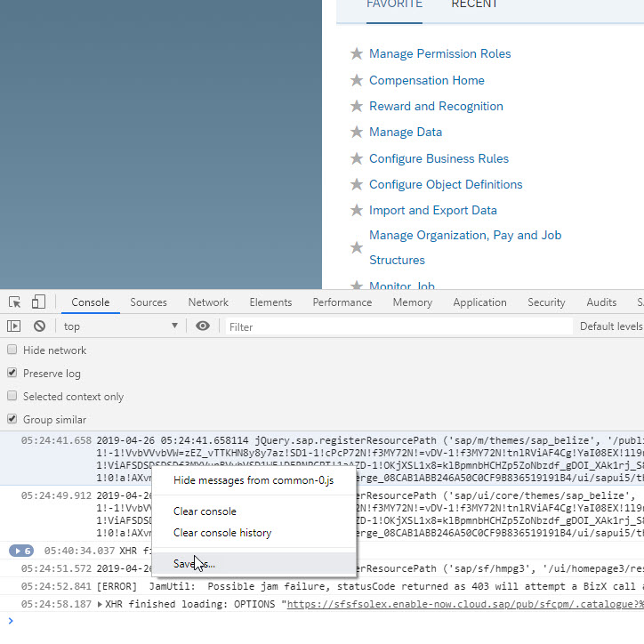Show the console sidebar icon

13,326
